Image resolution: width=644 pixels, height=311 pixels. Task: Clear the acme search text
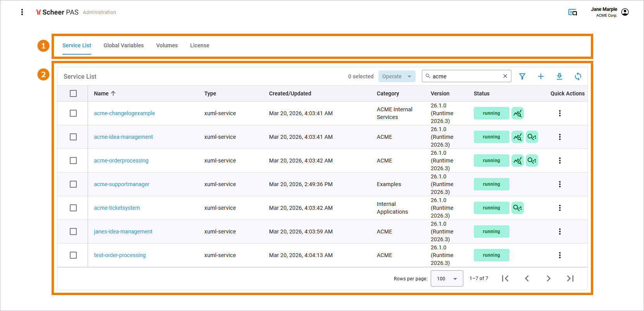(505, 76)
